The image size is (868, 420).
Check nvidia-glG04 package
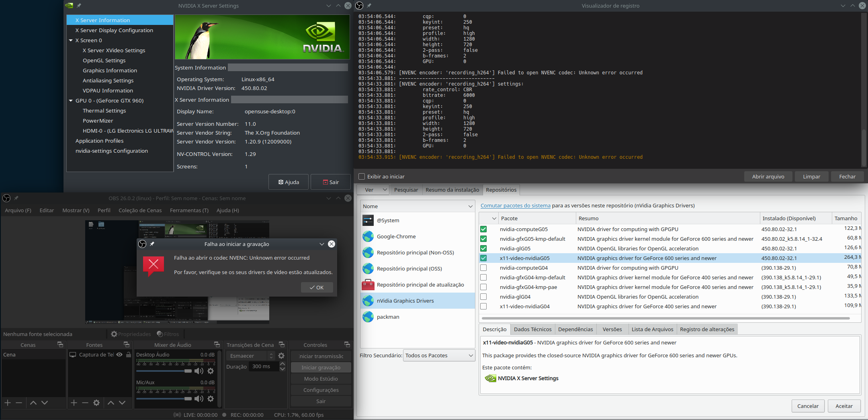click(x=483, y=297)
